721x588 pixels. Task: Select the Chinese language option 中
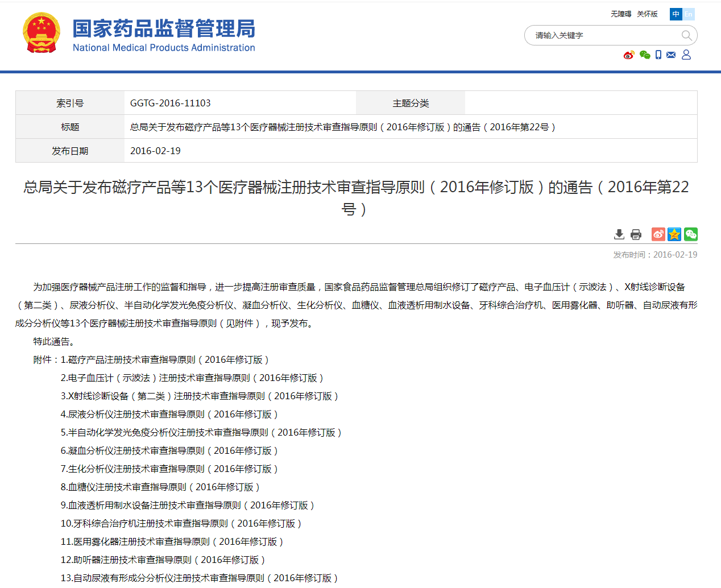click(676, 14)
